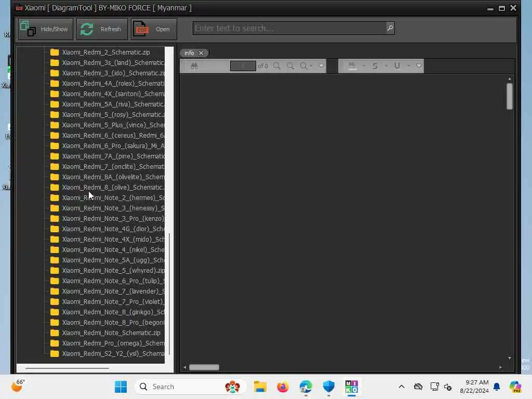Viewport: 532px width, 399px height.
Task: Select the Xiaomi_Redmi_4X_(santoni) item
Action: click(113, 94)
